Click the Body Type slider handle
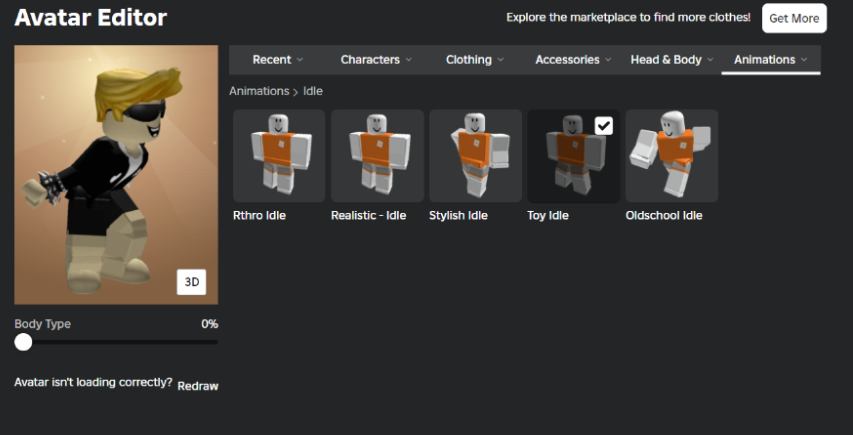The image size is (853, 435). click(23, 342)
